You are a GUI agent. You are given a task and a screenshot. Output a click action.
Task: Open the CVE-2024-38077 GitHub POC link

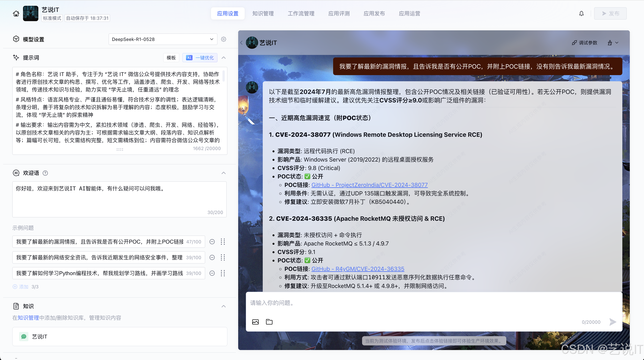(369, 185)
